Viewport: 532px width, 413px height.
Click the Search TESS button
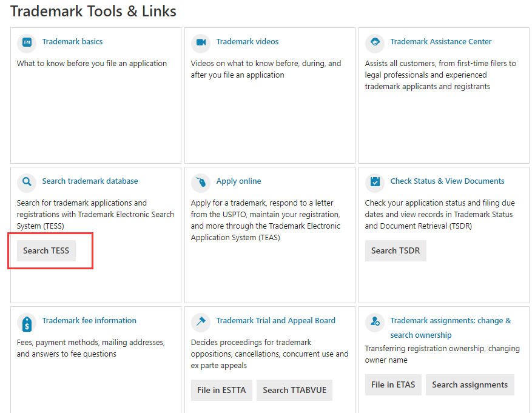(46, 250)
